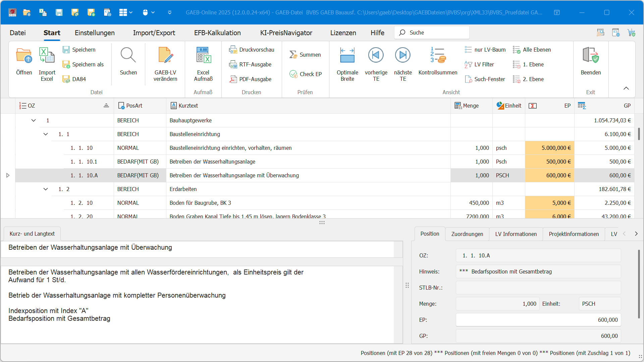Collapse the Erdarbeiten section 1.2

[x=46, y=189]
